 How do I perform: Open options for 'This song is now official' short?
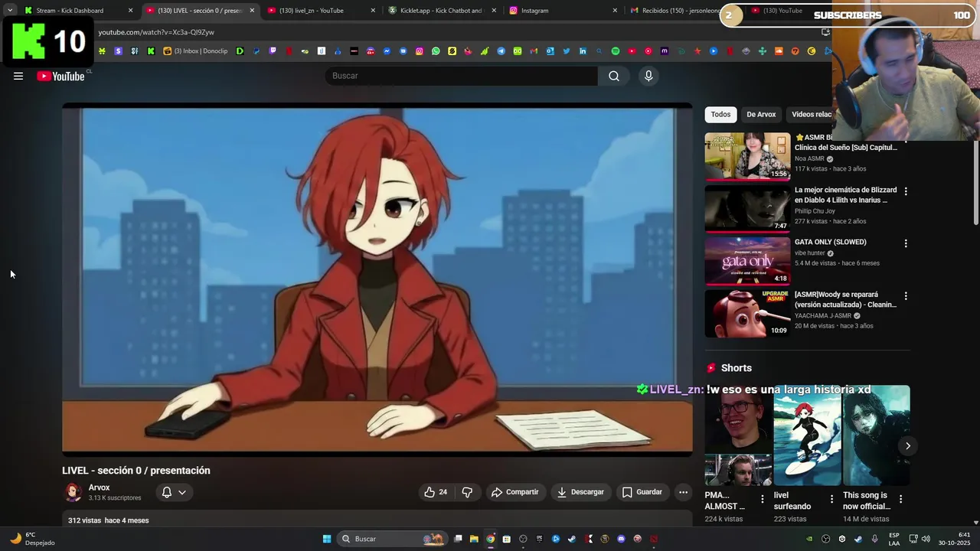pyautogui.click(x=900, y=499)
